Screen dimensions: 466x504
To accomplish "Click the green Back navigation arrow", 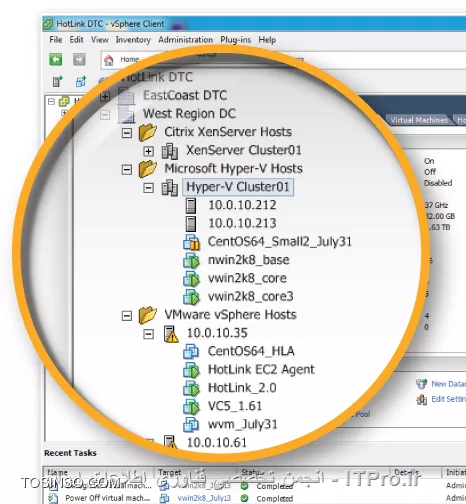I will click(x=56, y=60).
